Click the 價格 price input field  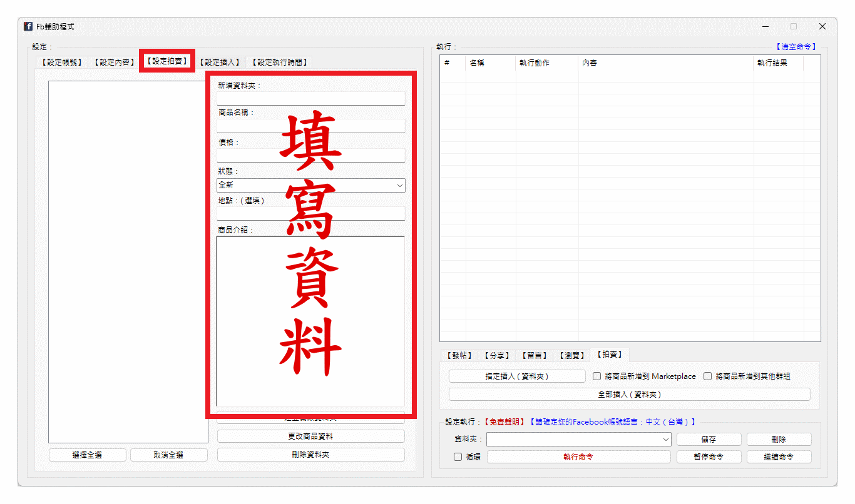coord(310,155)
